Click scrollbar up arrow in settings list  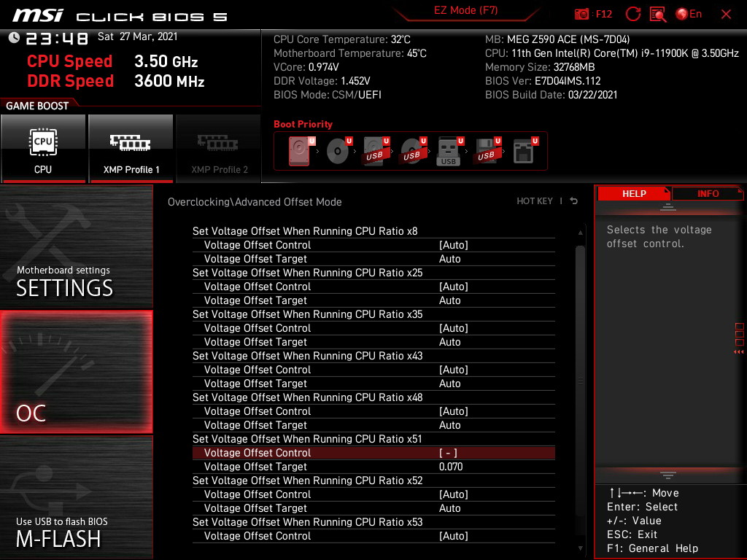pyautogui.click(x=580, y=233)
